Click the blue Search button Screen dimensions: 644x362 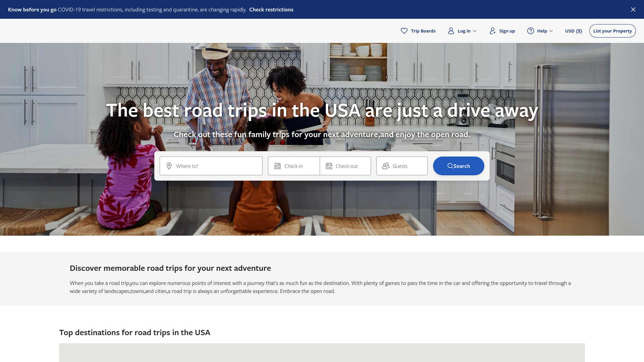click(459, 166)
